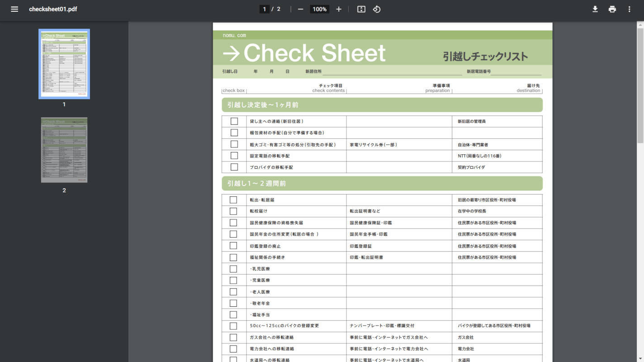Click the 100% zoom level field

coord(320,9)
